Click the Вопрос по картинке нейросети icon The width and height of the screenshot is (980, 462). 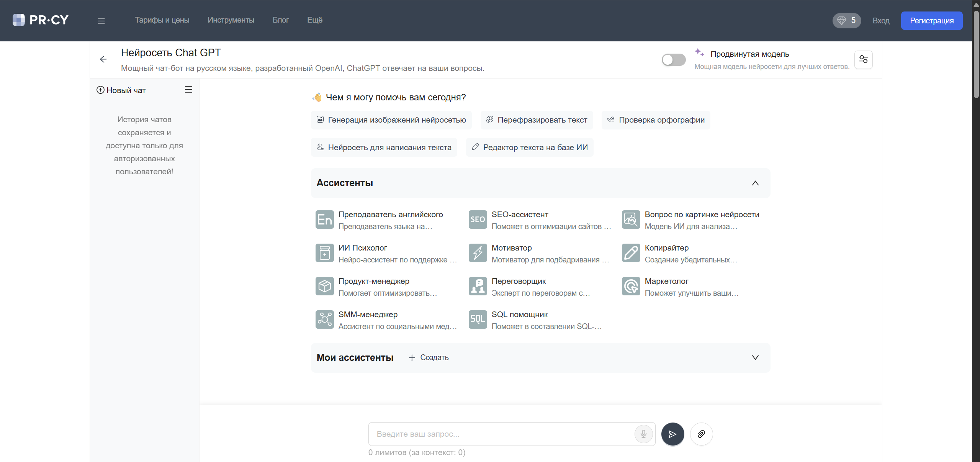coord(631,220)
